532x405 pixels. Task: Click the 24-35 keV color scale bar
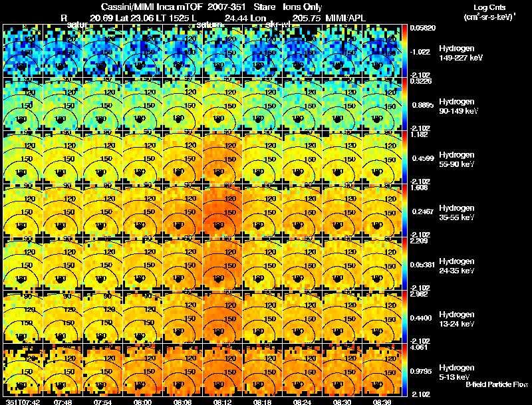click(404, 264)
